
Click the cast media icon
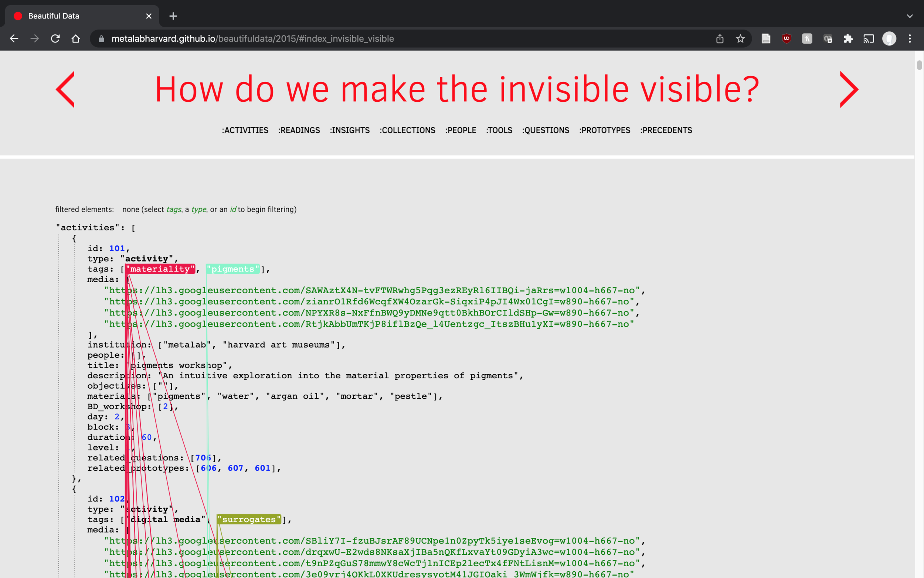tap(869, 38)
